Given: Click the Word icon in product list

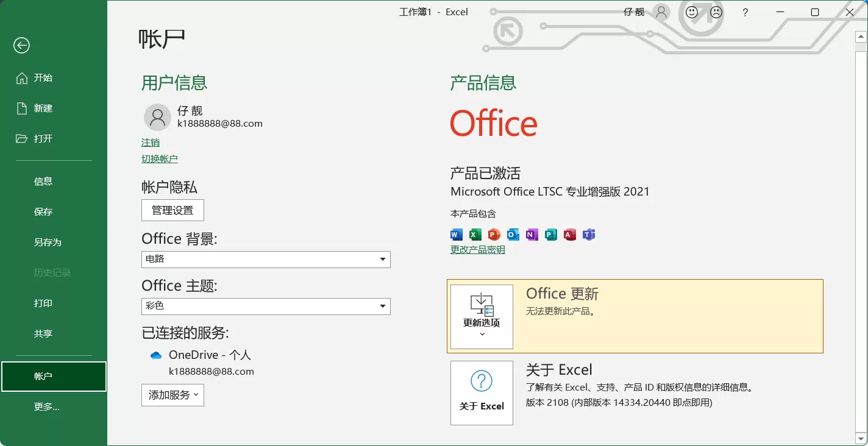Looking at the screenshot, I should [x=455, y=234].
